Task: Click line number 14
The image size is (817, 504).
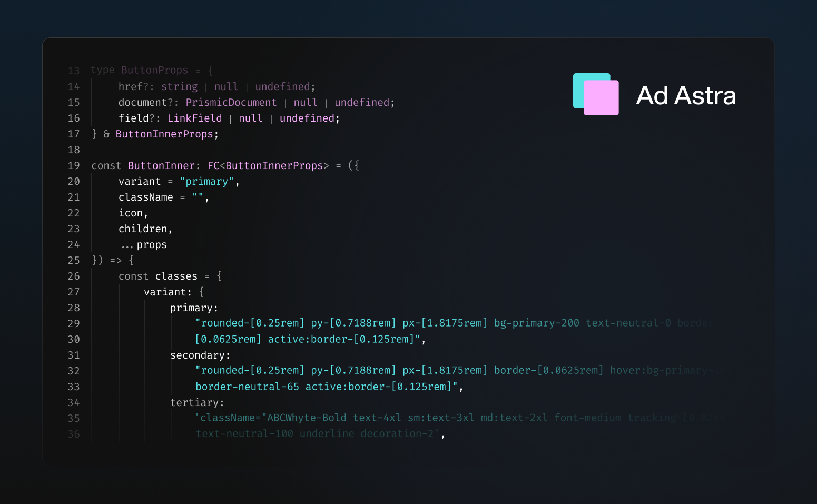Action: [74, 86]
